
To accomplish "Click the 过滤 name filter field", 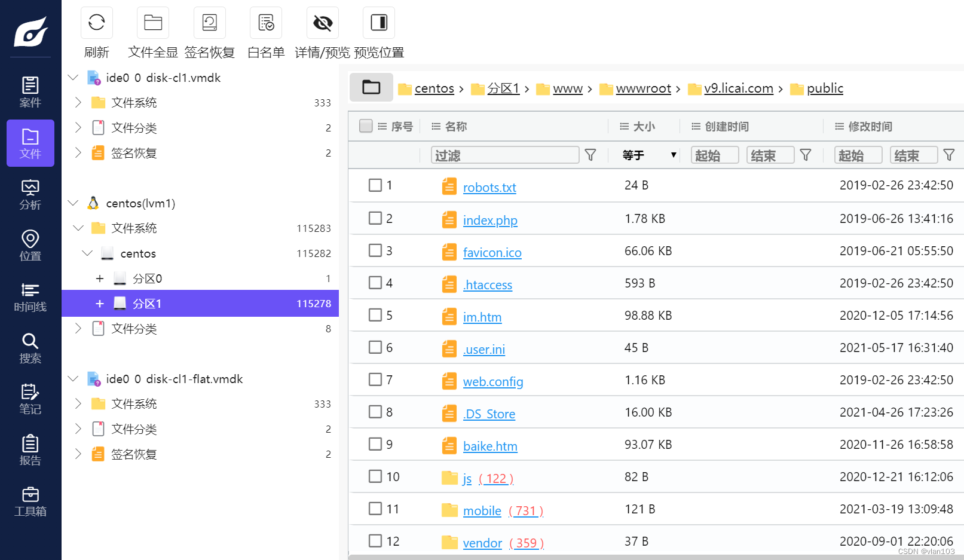I will click(505, 155).
